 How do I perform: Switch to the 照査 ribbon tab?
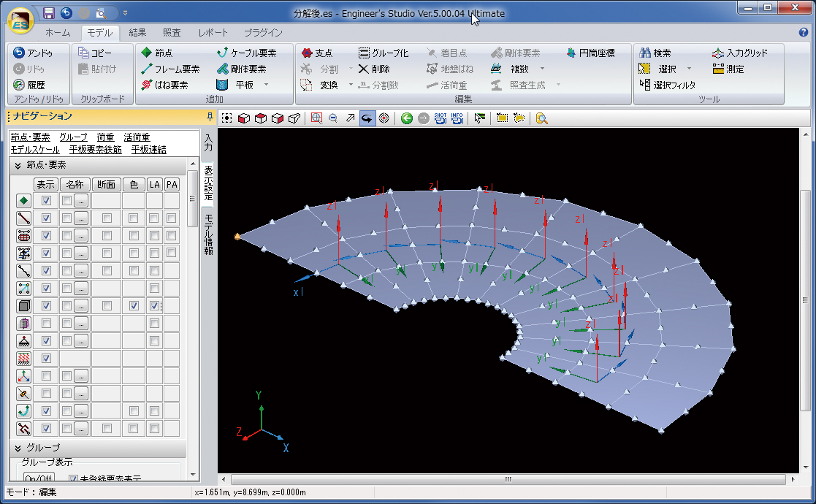(x=172, y=32)
